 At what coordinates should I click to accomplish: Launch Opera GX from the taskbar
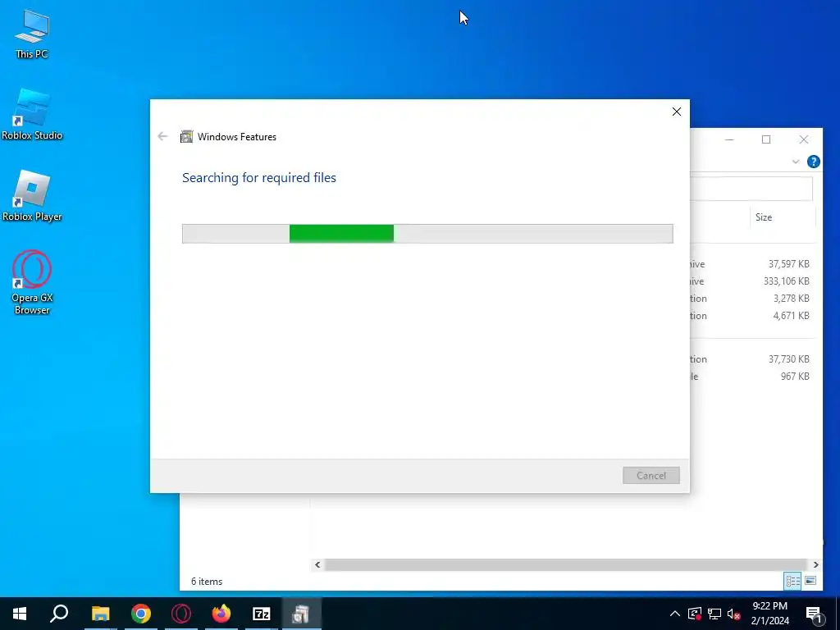[x=181, y=614]
